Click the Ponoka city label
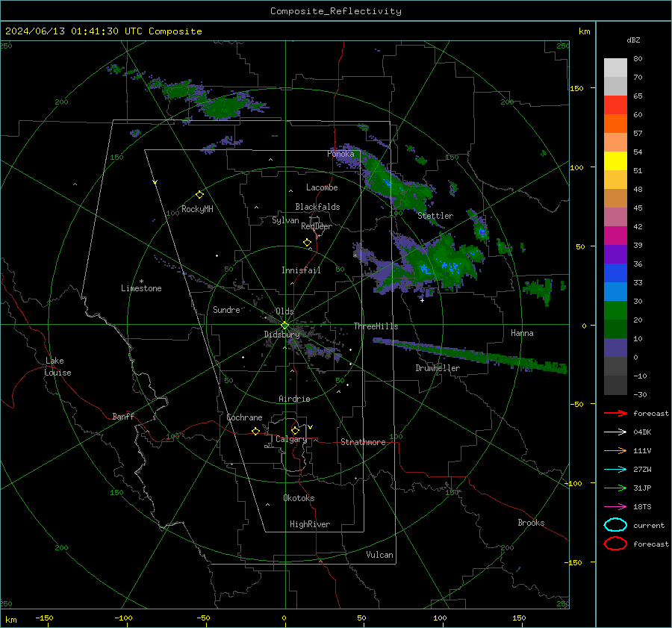 click(340, 154)
